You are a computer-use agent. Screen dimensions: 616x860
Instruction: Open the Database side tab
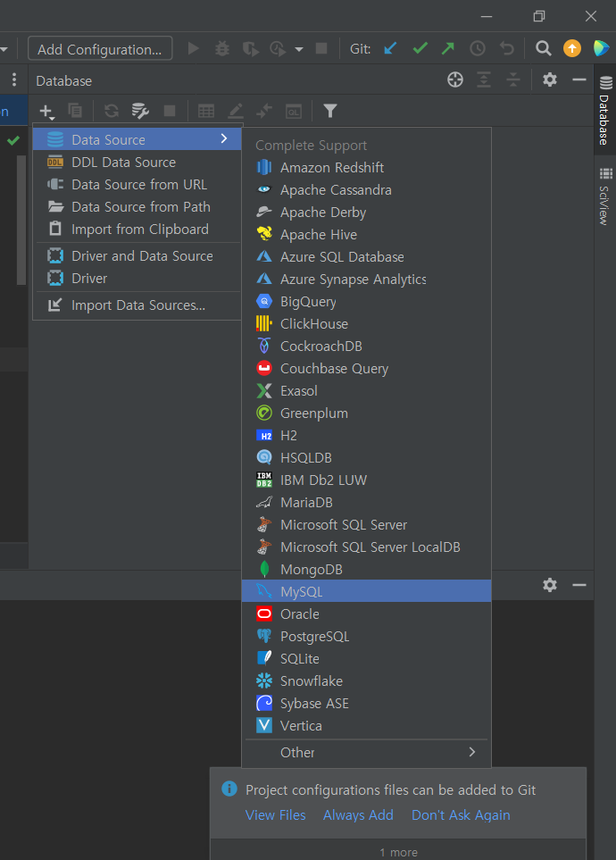click(604, 110)
